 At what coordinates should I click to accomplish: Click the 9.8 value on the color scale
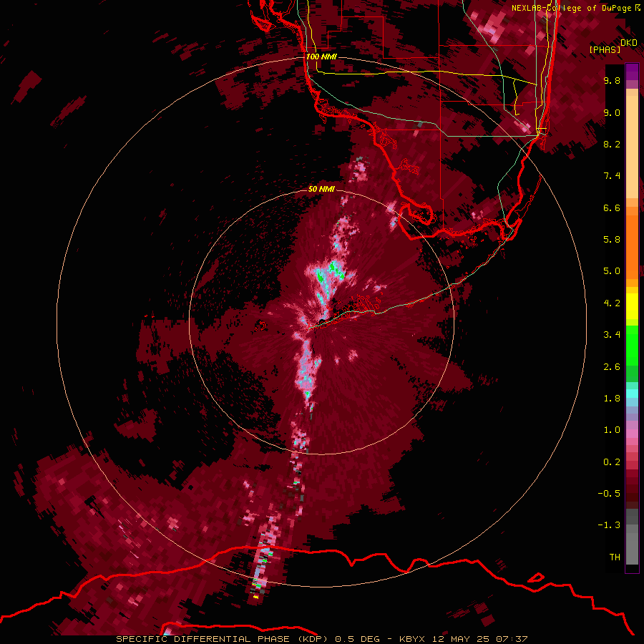[x=612, y=80]
